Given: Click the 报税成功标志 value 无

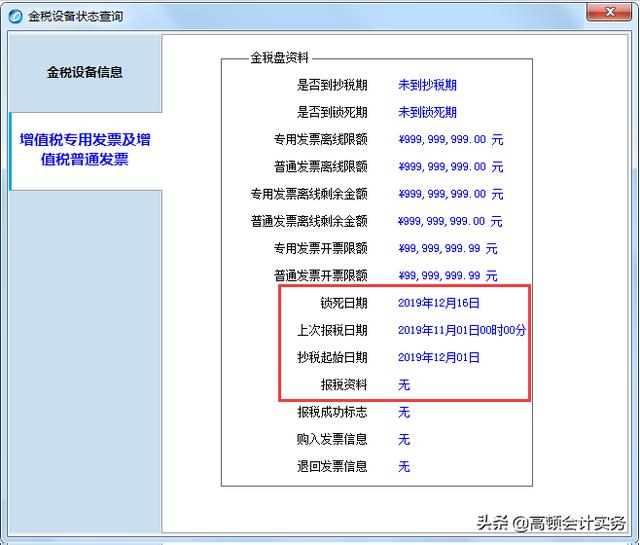Looking at the screenshot, I should coord(404,412).
